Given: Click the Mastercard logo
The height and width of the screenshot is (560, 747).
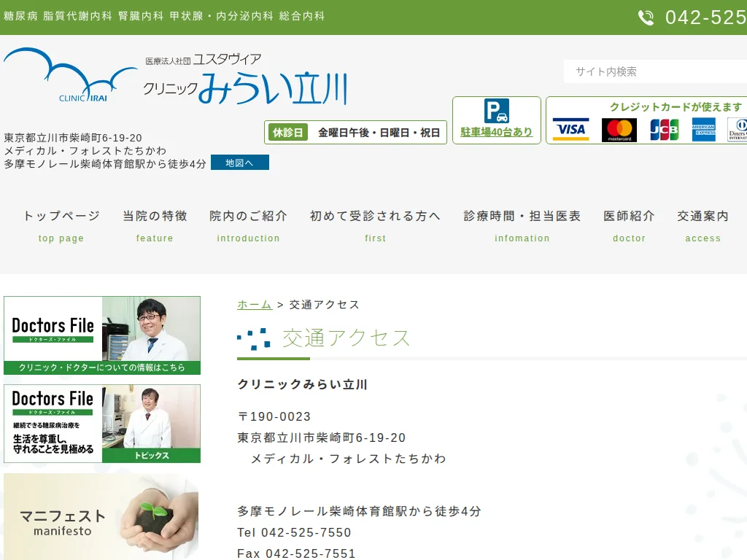Looking at the screenshot, I should tap(619, 130).
